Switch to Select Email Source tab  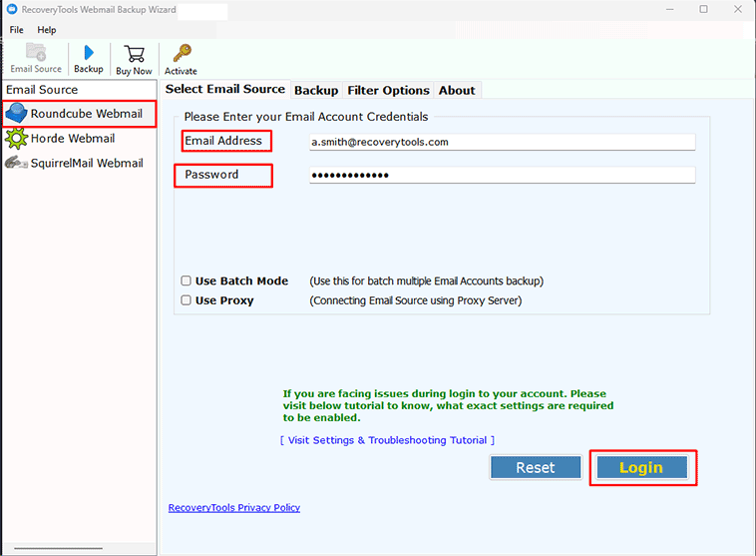225,89
